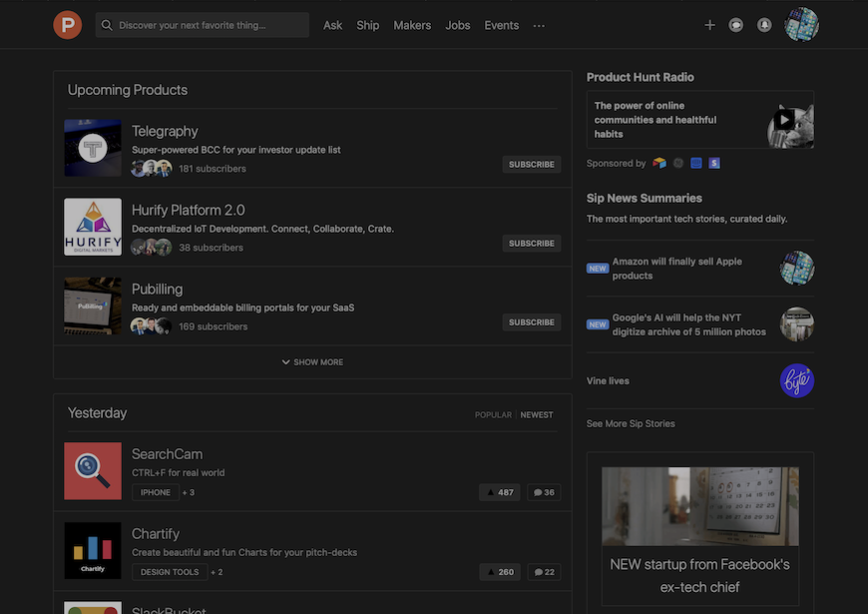Open the ellipsis overflow menu

pyautogui.click(x=539, y=25)
